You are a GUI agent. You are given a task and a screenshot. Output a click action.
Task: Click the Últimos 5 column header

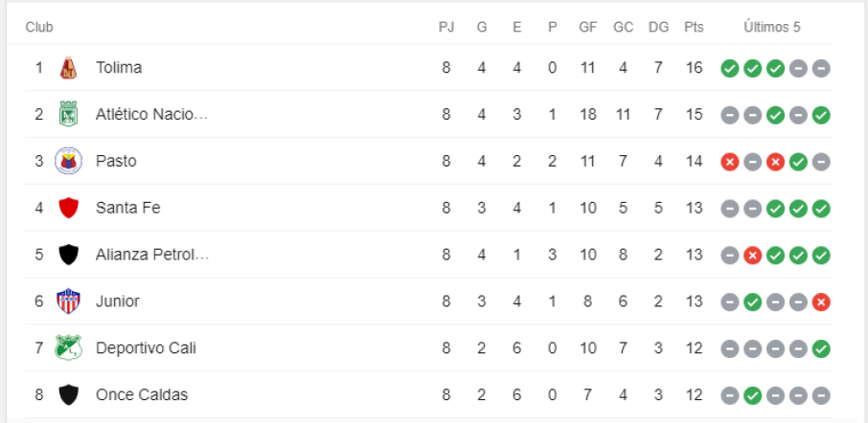point(772,27)
